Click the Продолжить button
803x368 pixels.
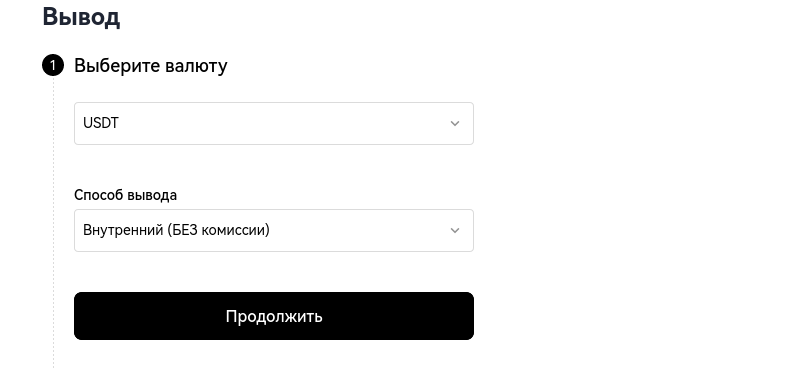(274, 316)
